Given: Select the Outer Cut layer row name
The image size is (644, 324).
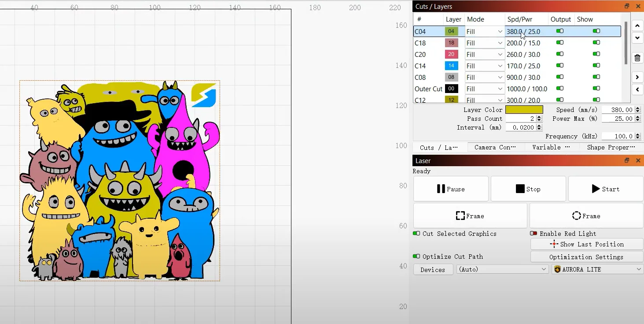Looking at the screenshot, I should tap(428, 89).
